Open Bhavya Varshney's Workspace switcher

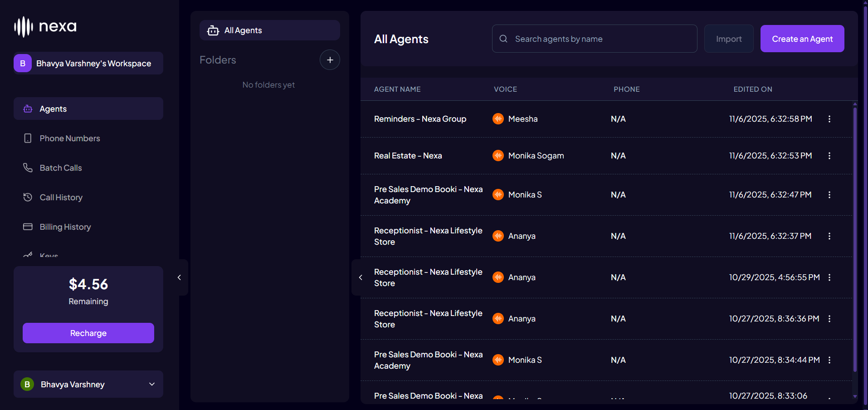point(88,63)
